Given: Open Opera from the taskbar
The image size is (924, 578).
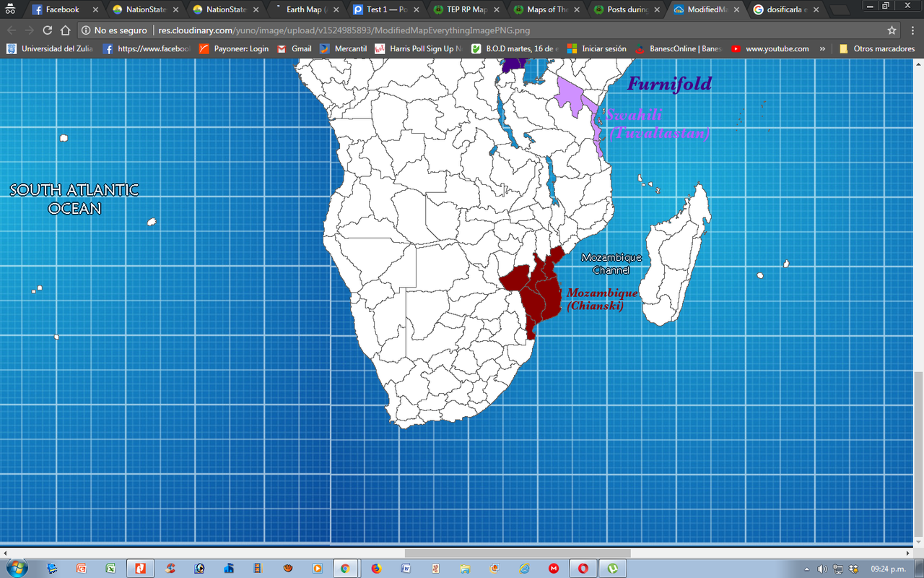Looking at the screenshot, I should click(583, 568).
